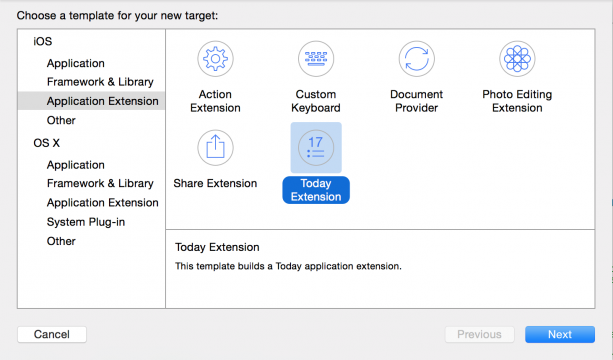Select Application Extension under iOS
This screenshot has height=360, width=613.
pyautogui.click(x=91, y=101)
